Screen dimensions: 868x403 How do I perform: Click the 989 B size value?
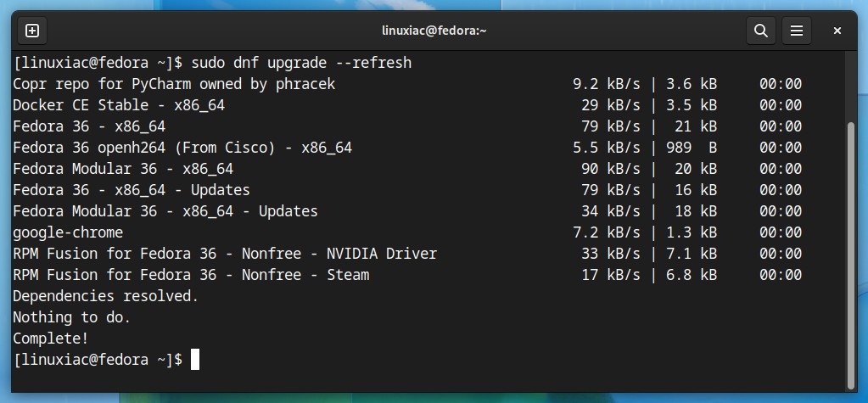point(692,148)
